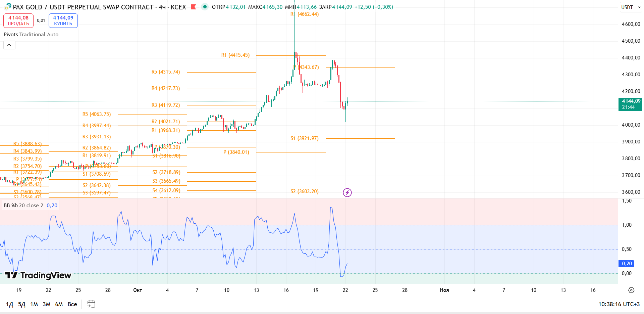The width and height of the screenshot is (644, 314).
Task: Select the 3М time range
Action: (x=46, y=304)
